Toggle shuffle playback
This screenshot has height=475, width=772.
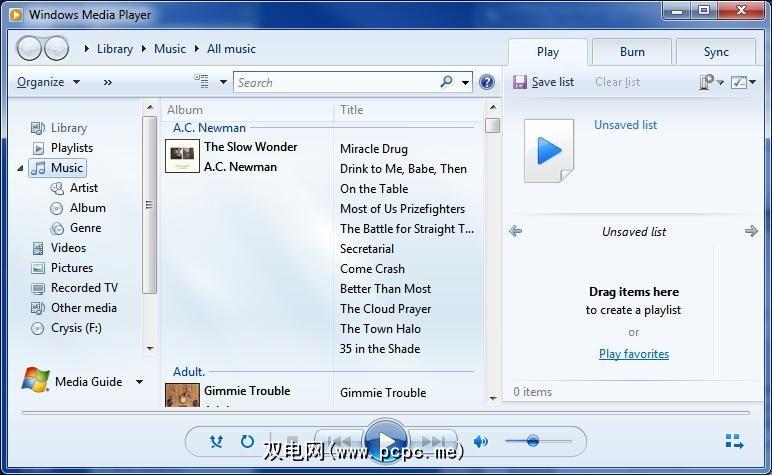(x=216, y=442)
